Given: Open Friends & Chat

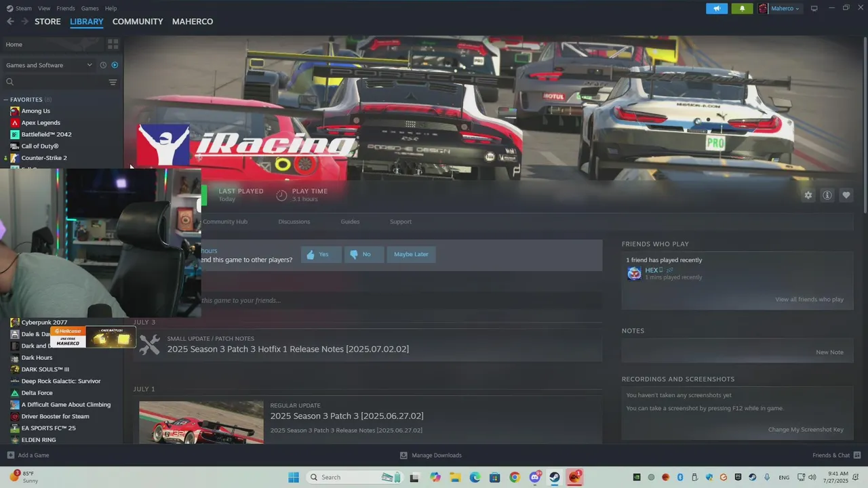Looking at the screenshot, I should click(x=837, y=455).
